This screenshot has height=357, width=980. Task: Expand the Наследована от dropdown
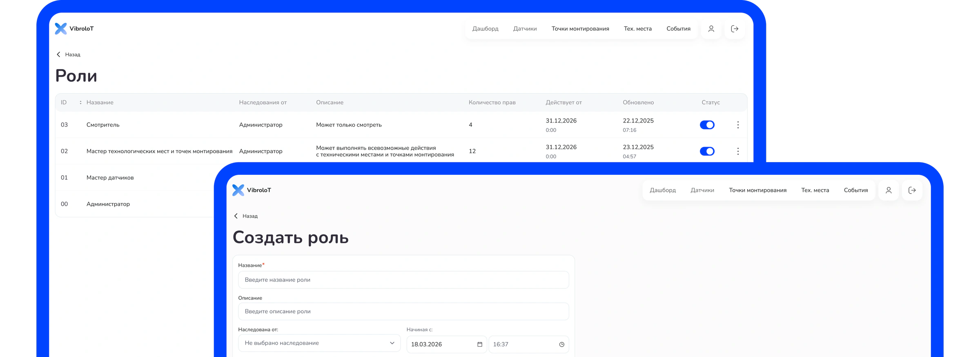[x=319, y=343]
